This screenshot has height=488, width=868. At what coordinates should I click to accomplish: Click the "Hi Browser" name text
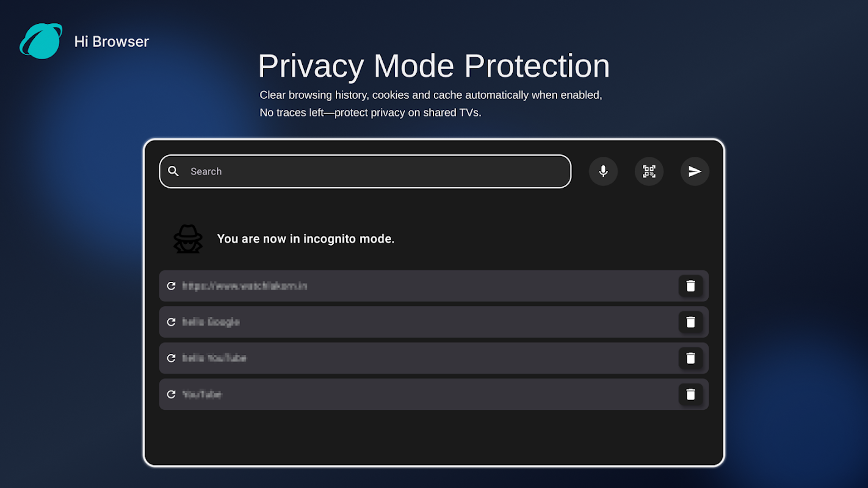pyautogui.click(x=112, y=41)
